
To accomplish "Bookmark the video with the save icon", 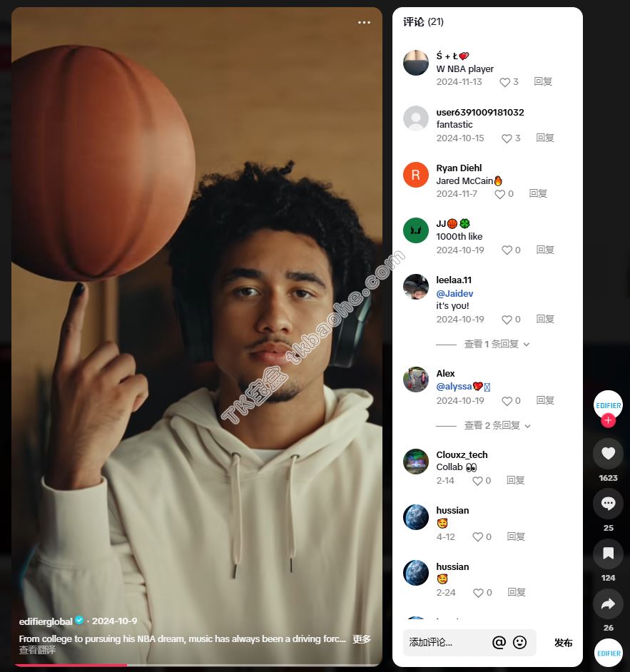I will (608, 554).
